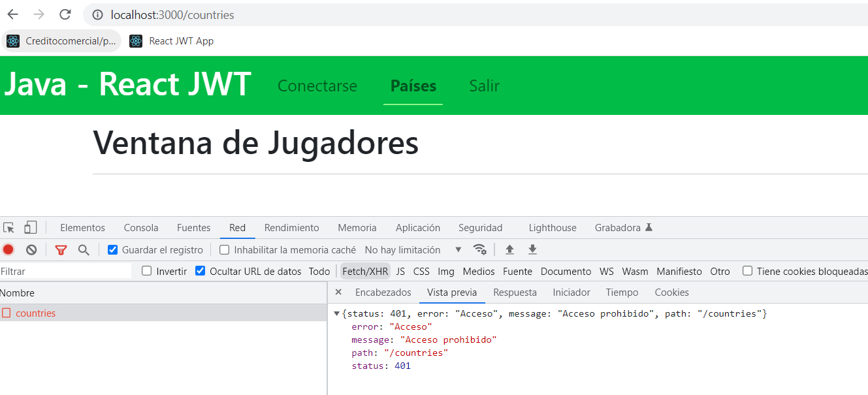Open the Memoria tab
Image resolution: width=868 pixels, height=395 pixels.
coord(357,228)
